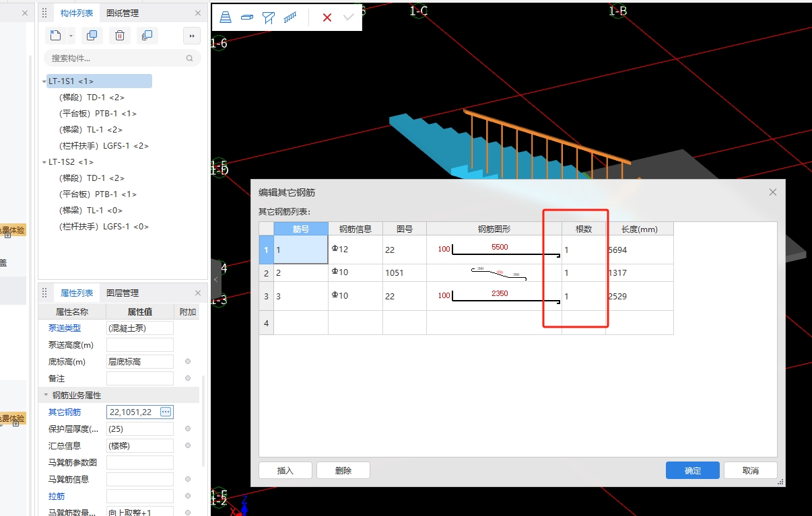Select the flag-shaped tool in the floating toolbar
Image resolution: width=812 pixels, height=516 pixels.
[269, 17]
